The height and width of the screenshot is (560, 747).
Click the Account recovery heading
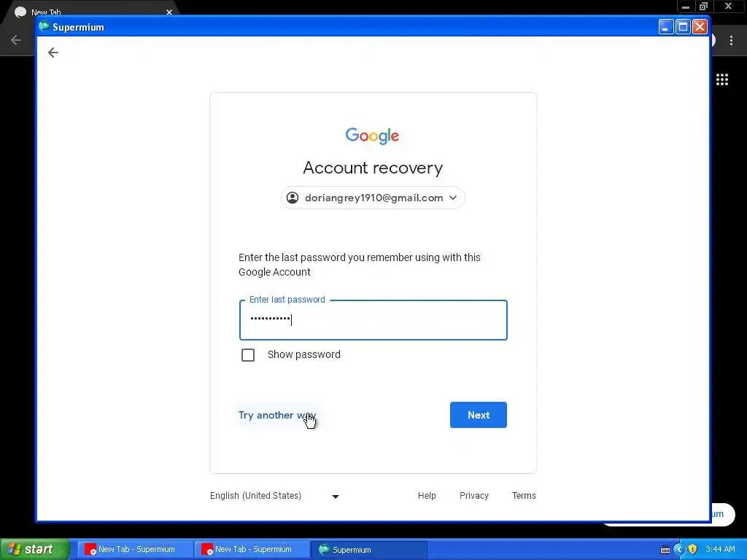click(x=373, y=168)
